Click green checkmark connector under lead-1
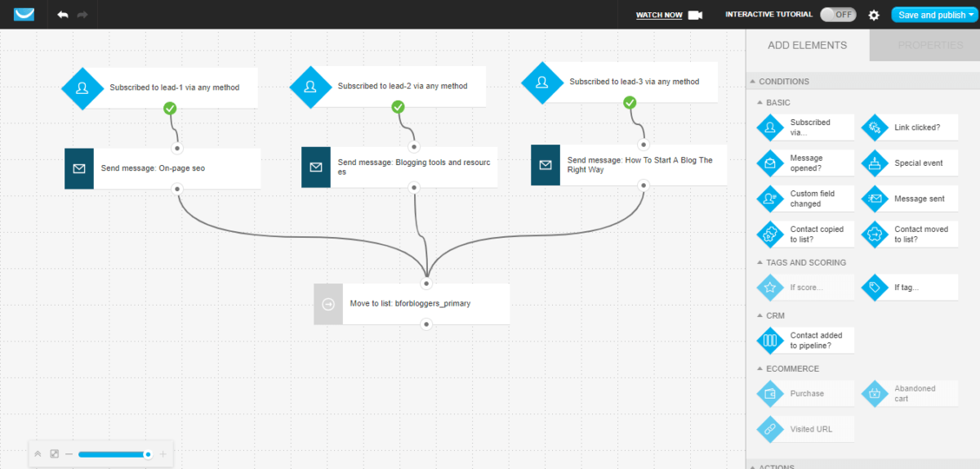 click(x=170, y=108)
